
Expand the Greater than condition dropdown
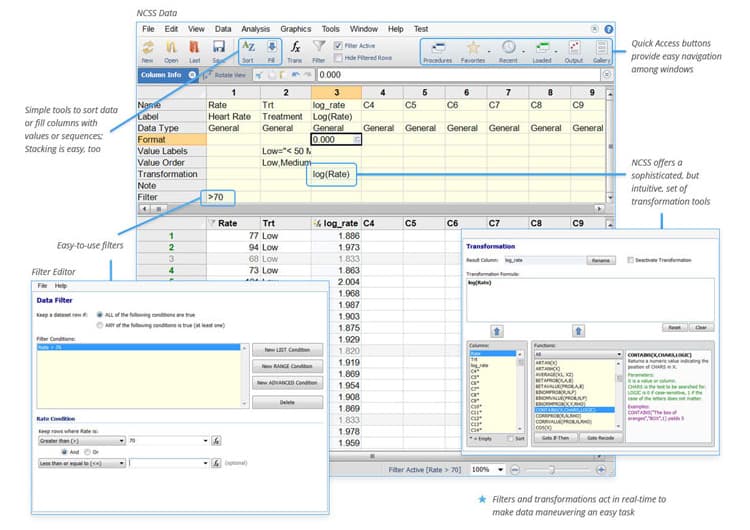[x=82, y=441]
